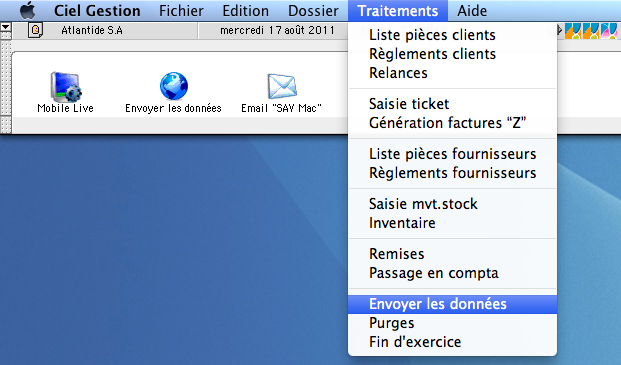
Task: Choose Génération factures "Z"
Action: [452, 123]
